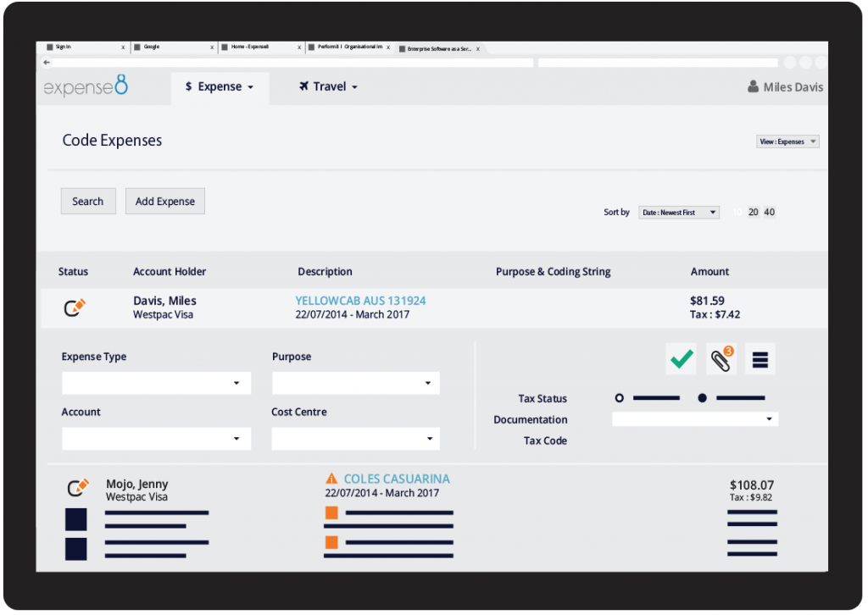Screen dimensions: 868x615
Task: Click the Search button
Action: click(88, 201)
